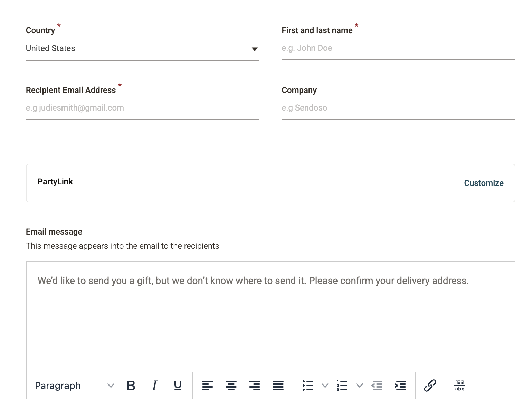Justify the email message text
Viewport: 532px width, 418px height.
[x=278, y=386]
